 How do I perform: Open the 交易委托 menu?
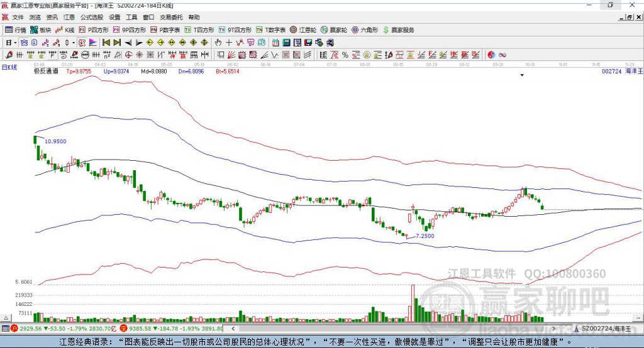171,17
